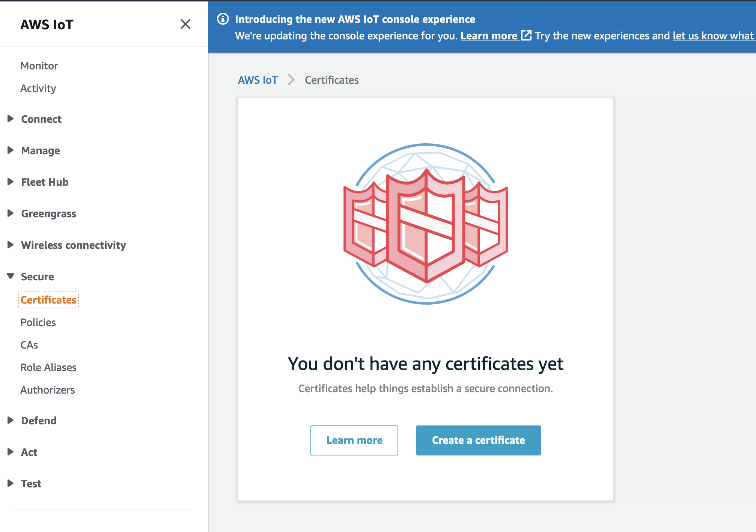Expand the Act section
The image size is (756, 532).
pos(11,452)
